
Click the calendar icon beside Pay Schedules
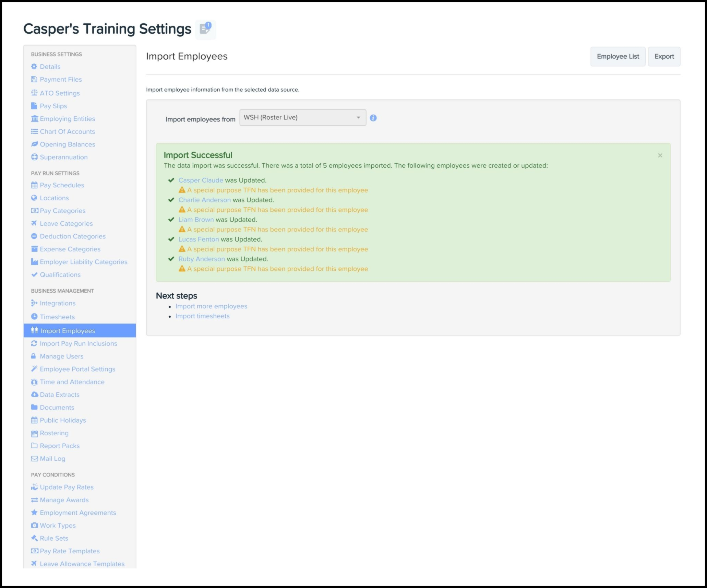pyautogui.click(x=34, y=185)
